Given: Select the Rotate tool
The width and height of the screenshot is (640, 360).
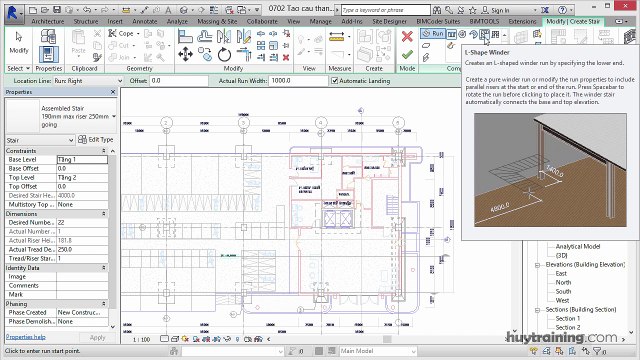Looking at the screenshot, I should (224, 54).
